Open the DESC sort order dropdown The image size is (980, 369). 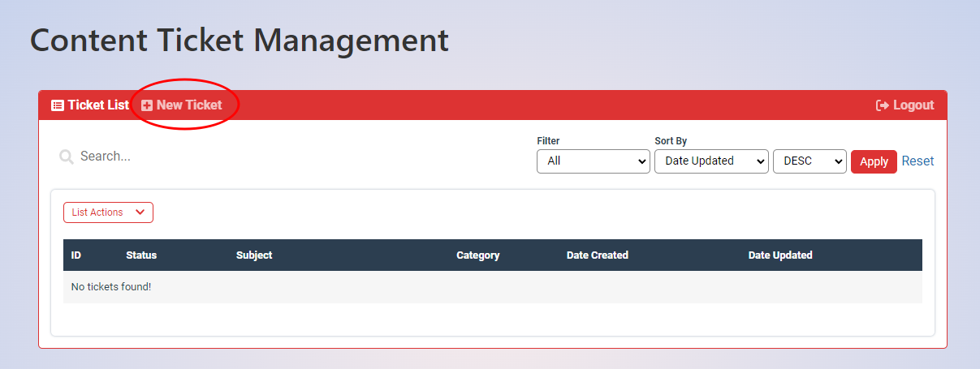(x=809, y=161)
